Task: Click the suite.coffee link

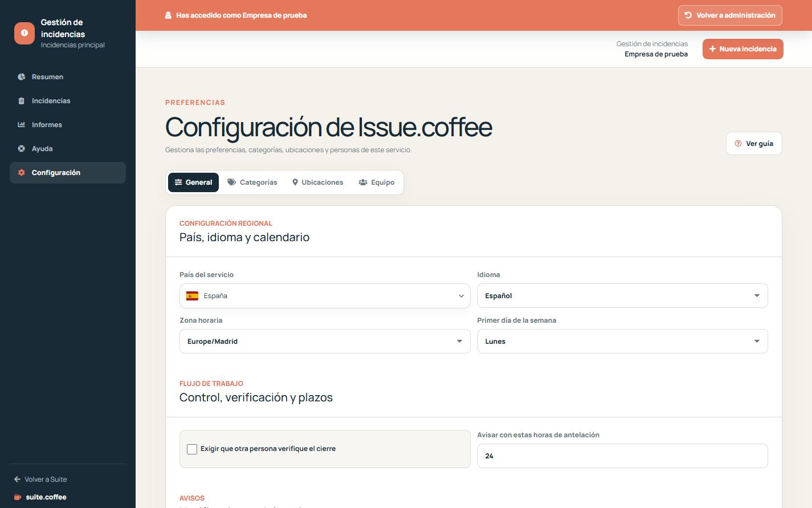Action: point(40,497)
